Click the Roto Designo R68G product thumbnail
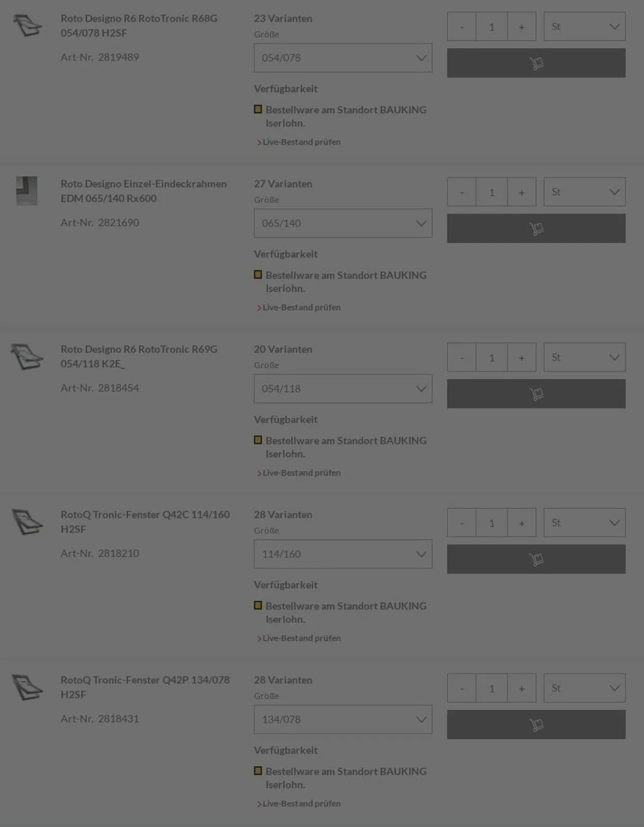The image size is (644, 827). coord(27,25)
